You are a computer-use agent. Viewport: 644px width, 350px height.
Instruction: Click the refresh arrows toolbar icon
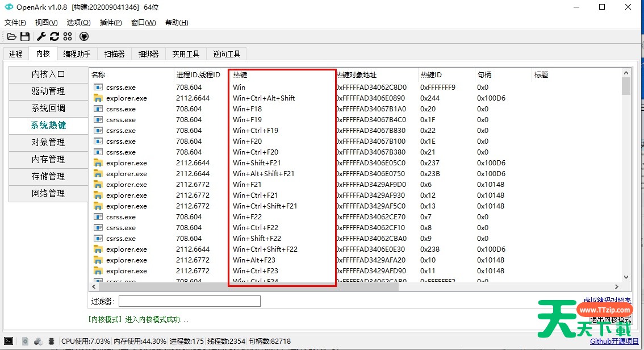point(55,36)
